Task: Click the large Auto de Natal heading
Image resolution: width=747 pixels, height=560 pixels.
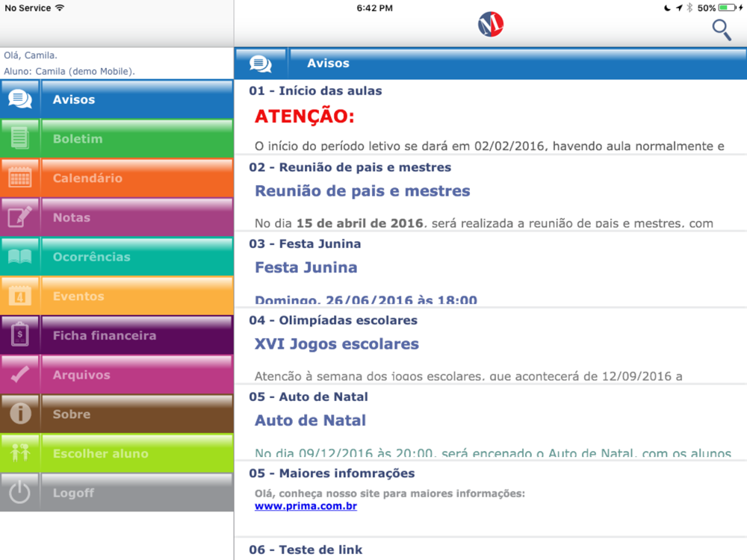Action: click(310, 420)
